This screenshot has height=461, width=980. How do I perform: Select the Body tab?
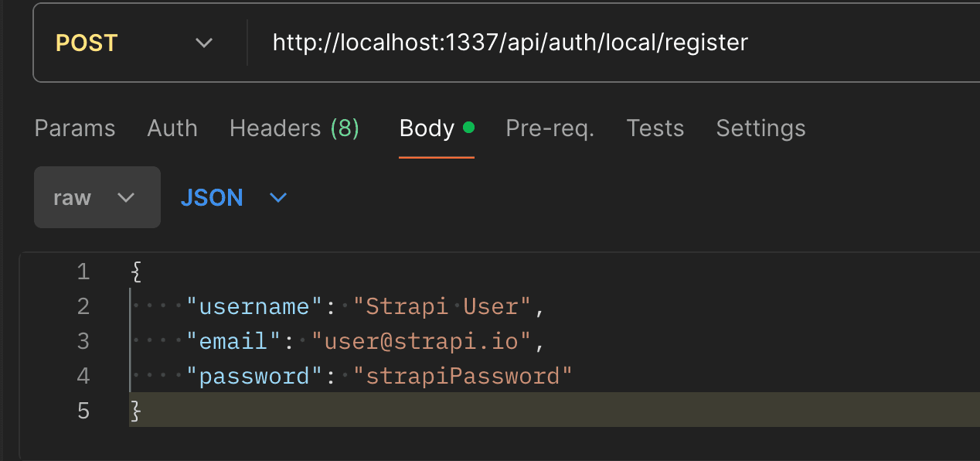(437, 128)
